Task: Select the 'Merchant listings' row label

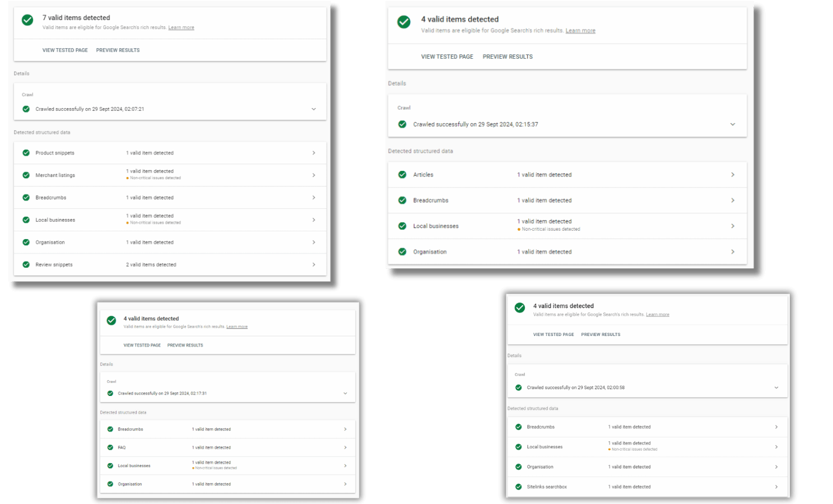Action: pyautogui.click(x=55, y=175)
